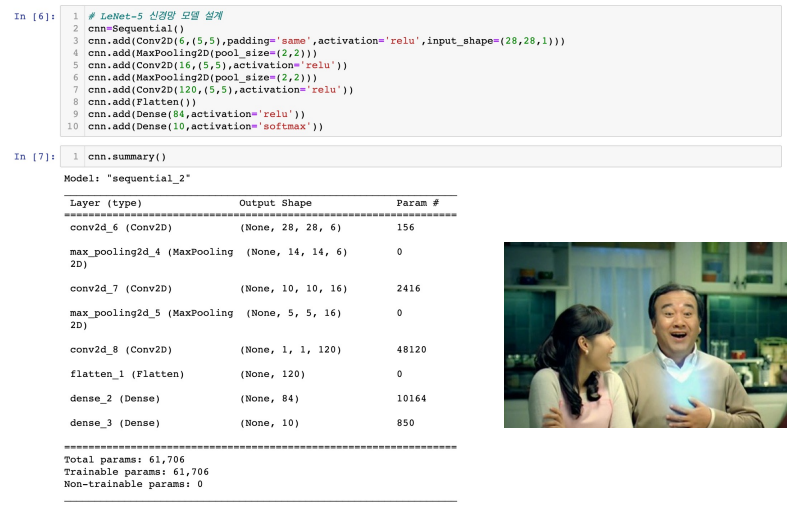Screen dimensions: 807x507
Task: Click the 48120 parameter value
Action: coord(411,349)
